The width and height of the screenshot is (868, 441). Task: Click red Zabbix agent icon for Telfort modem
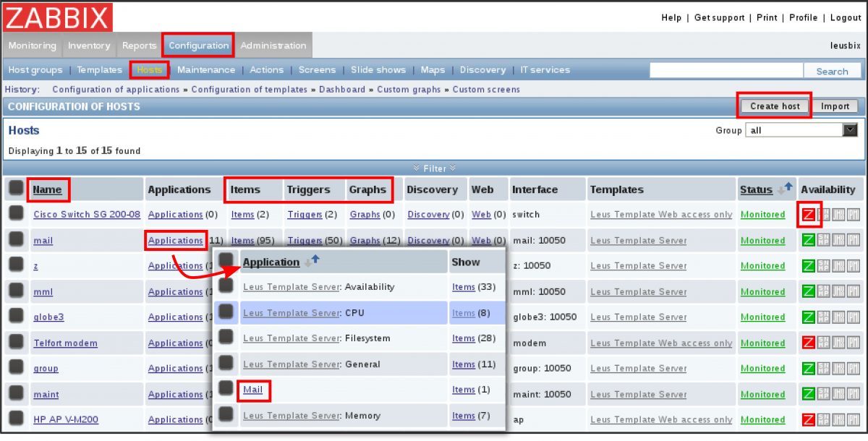click(808, 343)
